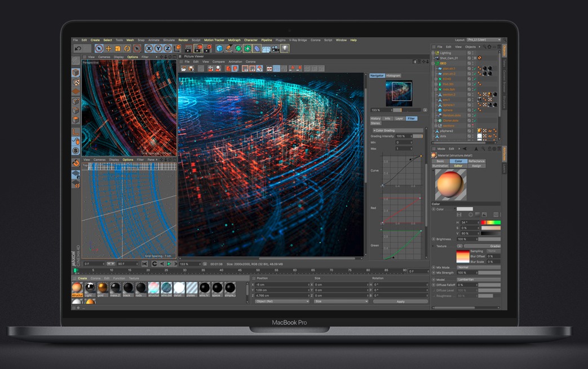
Task: Collapse the GEO object group
Action: 433,63
